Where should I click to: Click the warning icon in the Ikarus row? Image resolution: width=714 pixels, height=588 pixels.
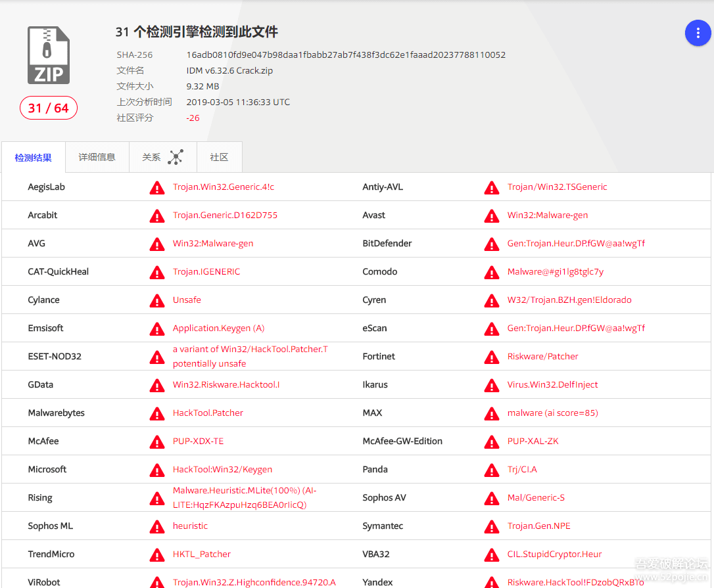pyautogui.click(x=492, y=385)
